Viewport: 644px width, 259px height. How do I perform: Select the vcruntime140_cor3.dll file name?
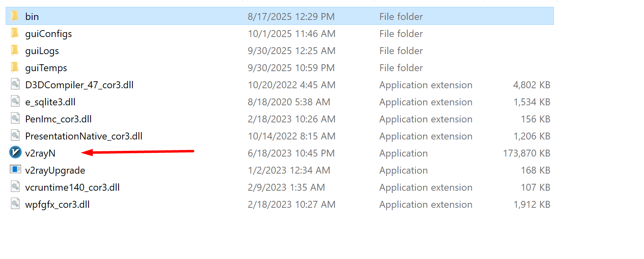tap(72, 187)
